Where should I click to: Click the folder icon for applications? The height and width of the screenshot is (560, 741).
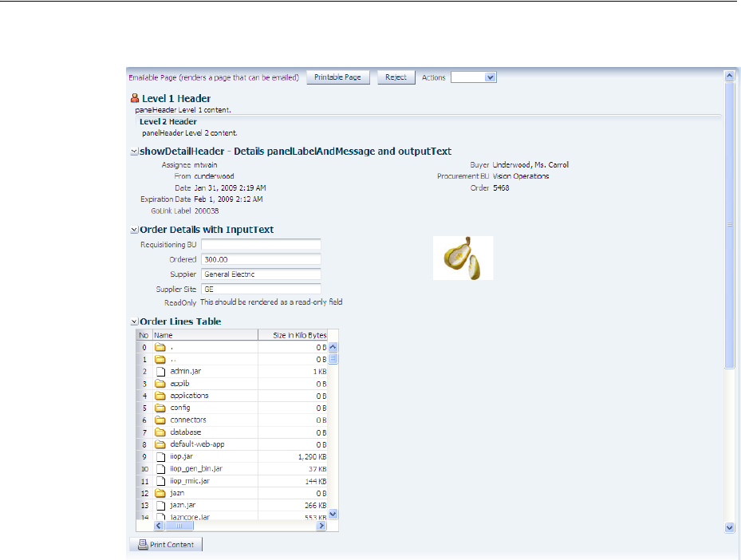pos(160,396)
